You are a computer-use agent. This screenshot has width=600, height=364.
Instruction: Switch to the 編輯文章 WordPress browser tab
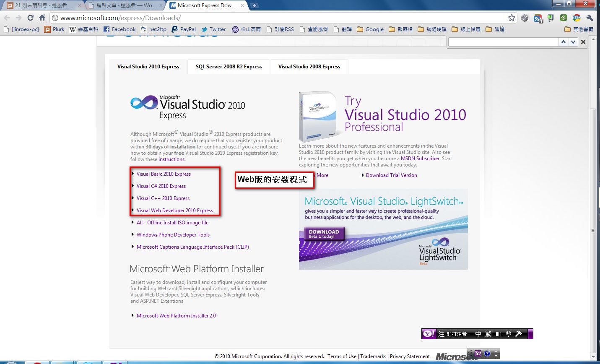point(125,5)
